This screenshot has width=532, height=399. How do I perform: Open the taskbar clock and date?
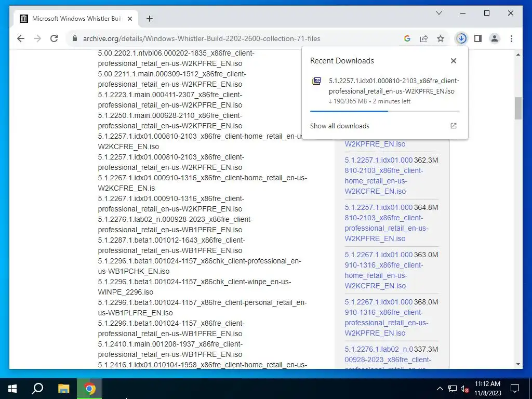pos(487,389)
